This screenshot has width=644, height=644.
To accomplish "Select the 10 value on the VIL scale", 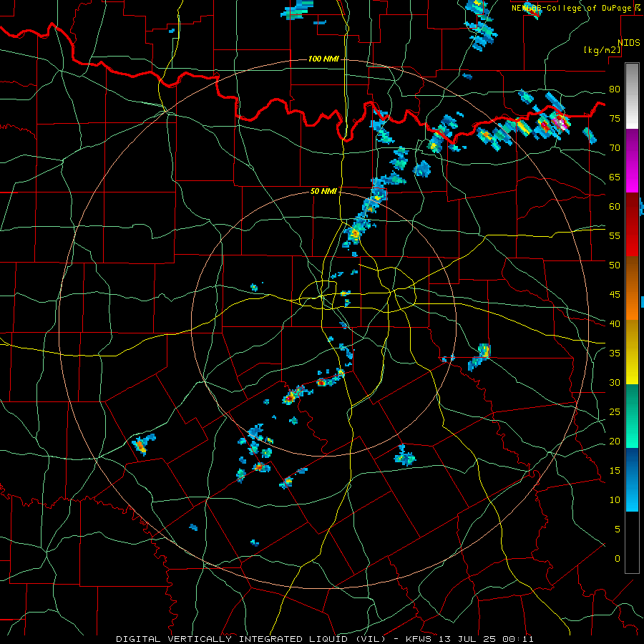I will (615, 500).
